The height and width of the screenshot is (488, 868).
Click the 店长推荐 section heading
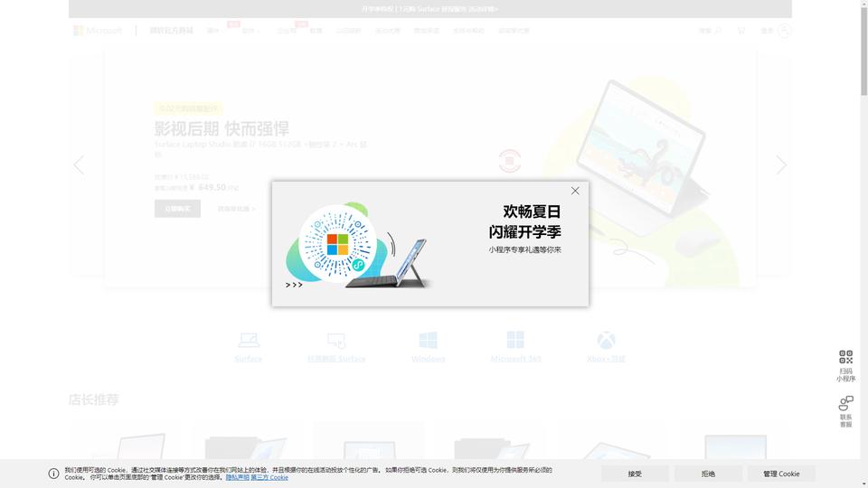coord(93,399)
